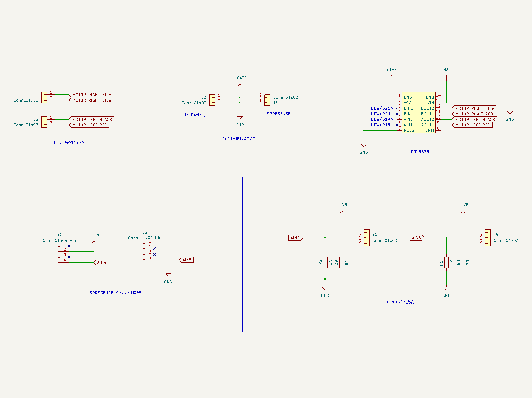
Task: Select the J5 Conn_01x03 connector symbol
Action: pos(488,238)
